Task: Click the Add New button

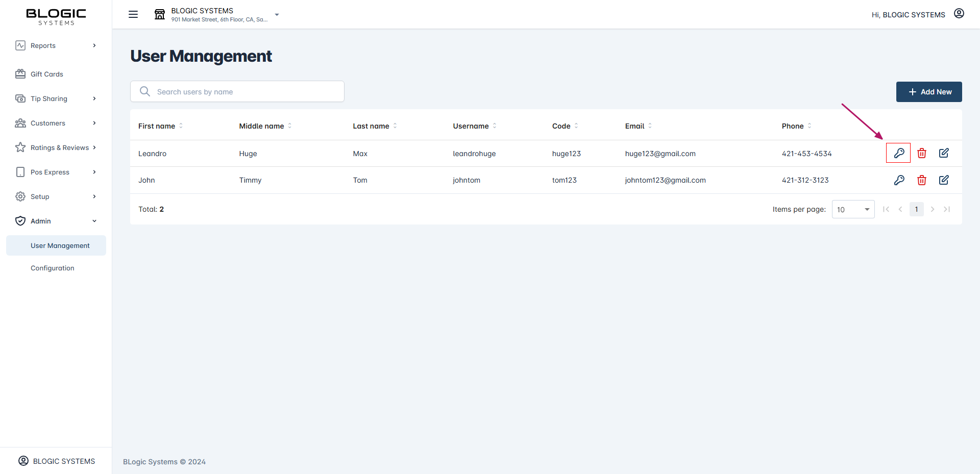Action: (x=929, y=92)
